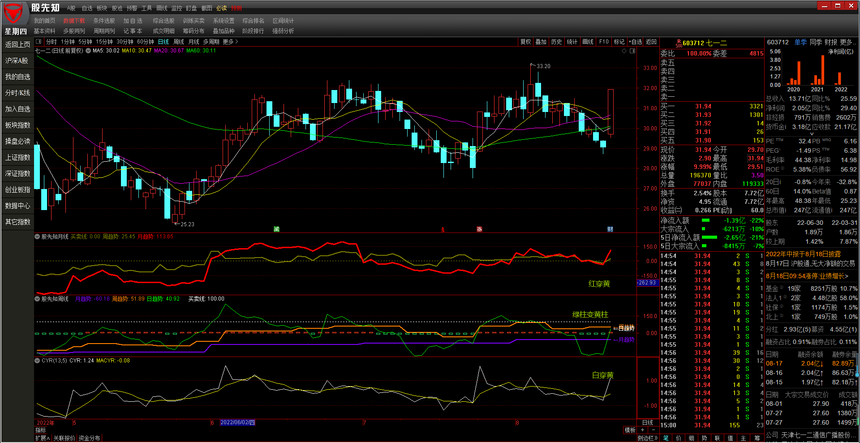
Task: Click the 财 marker under the last candle
Action: (609, 228)
